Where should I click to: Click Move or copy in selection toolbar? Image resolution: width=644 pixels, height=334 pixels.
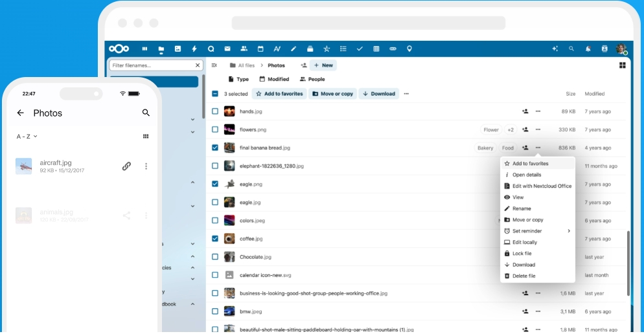point(332,94)
